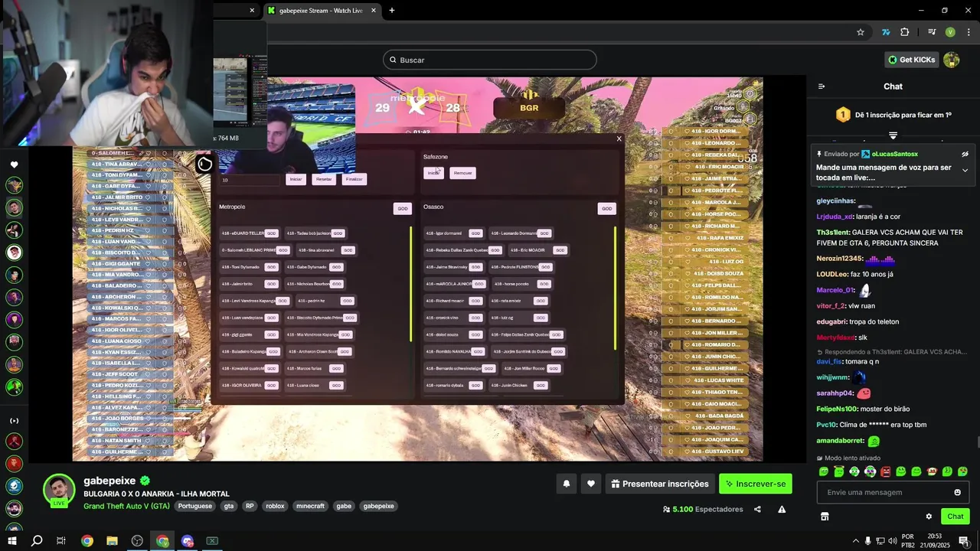This screenshot has height=551, width=980.
Task: Click the timer field showing 10
Action: pyautogui.click(x=250, y=180)
